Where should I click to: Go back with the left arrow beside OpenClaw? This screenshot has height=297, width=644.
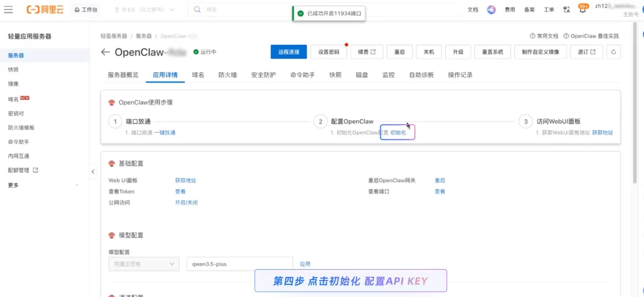tap(106, 52)
